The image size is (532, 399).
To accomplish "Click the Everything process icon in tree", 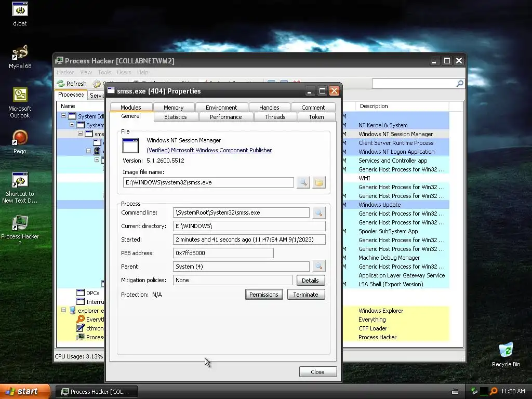I will (81, 320).
